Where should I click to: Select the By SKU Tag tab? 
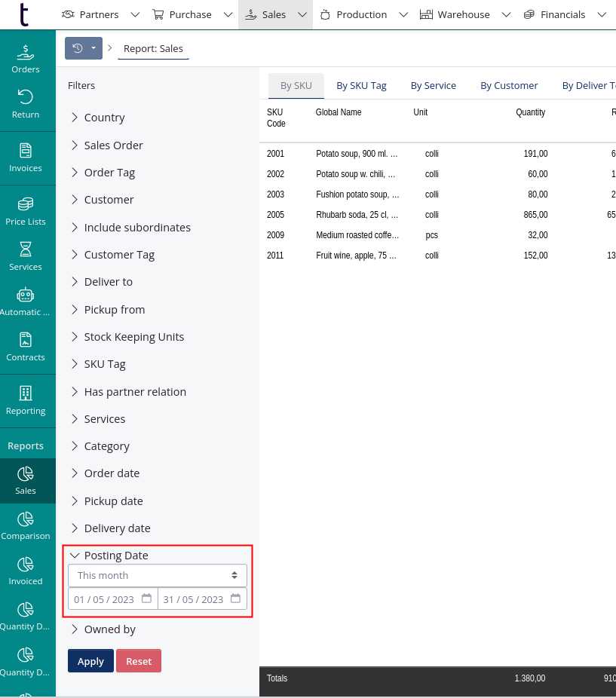(361, 86)
